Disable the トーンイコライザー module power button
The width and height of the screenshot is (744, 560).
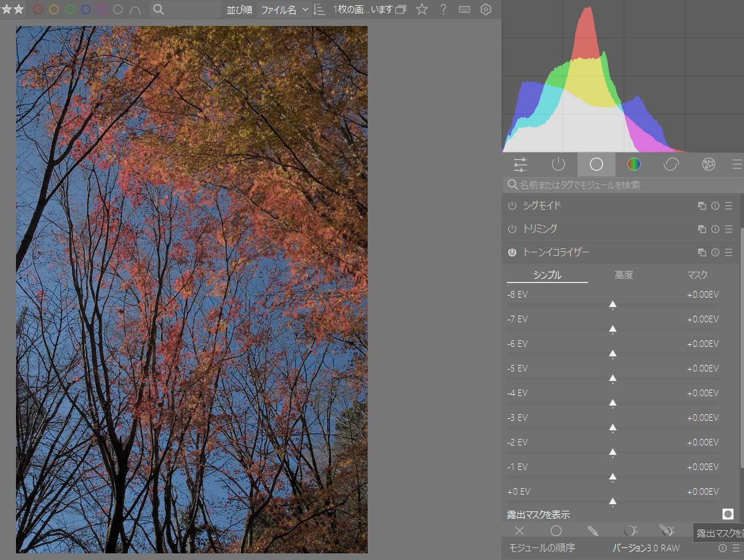coord(512,252)
